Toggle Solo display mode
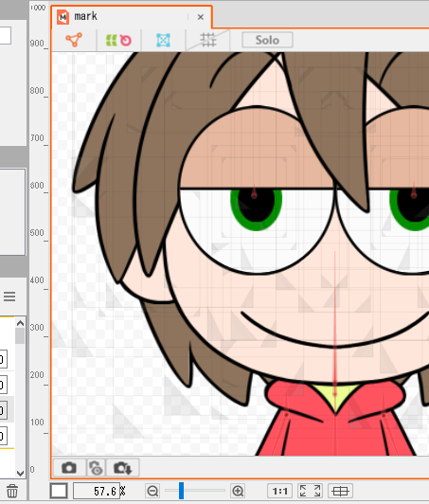The height and width of the screenshot is (504, 429). pyautogui.click(x=267, y=40)
